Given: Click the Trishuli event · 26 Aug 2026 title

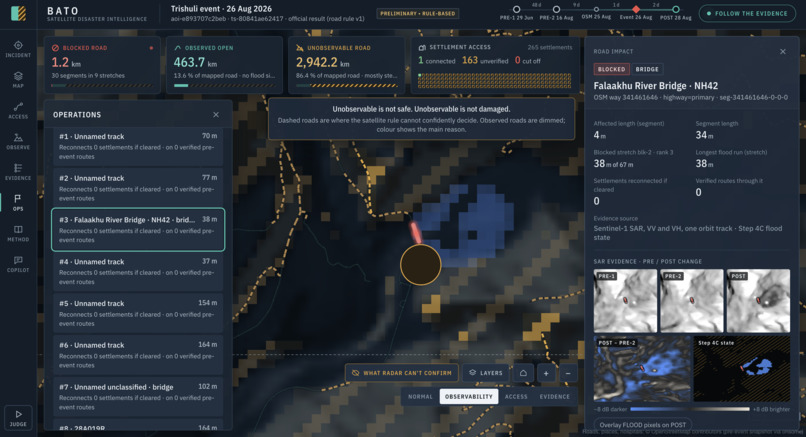Looking at the screenshot, I should 222,9.
